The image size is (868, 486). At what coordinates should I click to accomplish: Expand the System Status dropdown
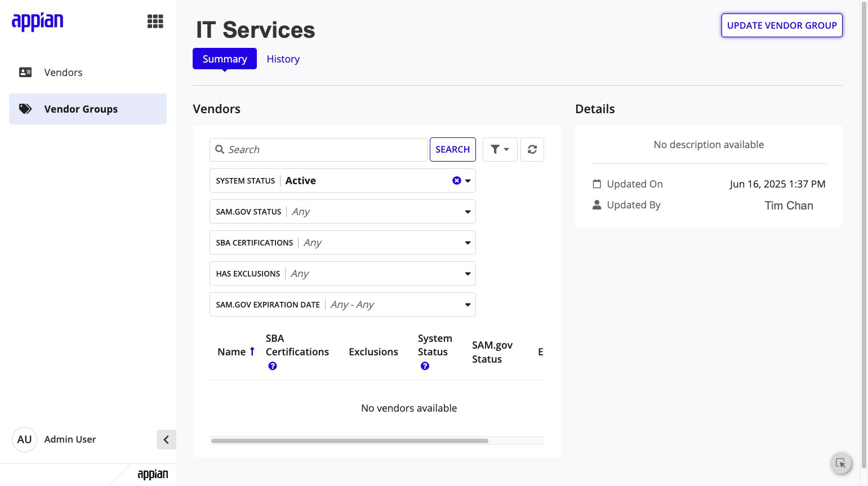468,181
